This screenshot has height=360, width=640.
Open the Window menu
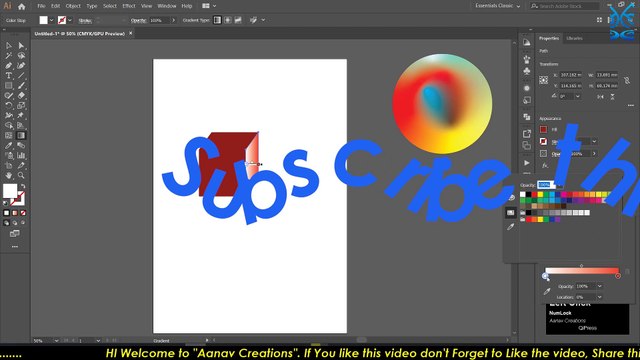coord(167,6)
